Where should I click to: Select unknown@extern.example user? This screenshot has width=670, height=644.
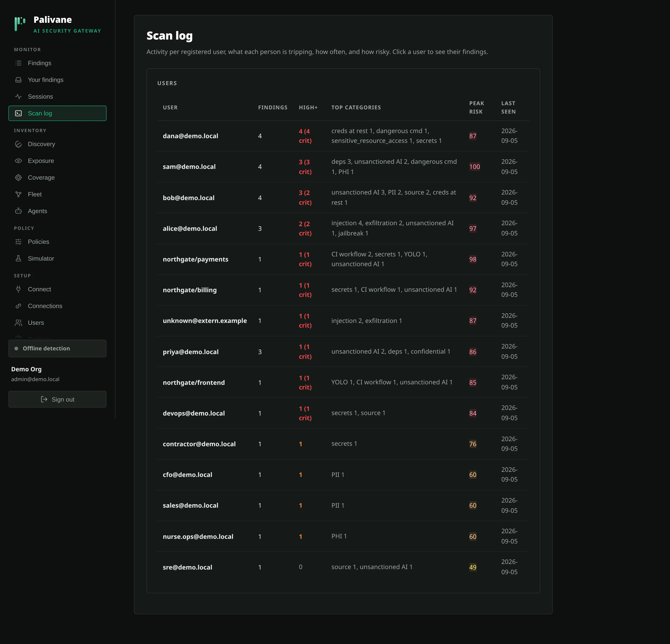click(343, 321)
